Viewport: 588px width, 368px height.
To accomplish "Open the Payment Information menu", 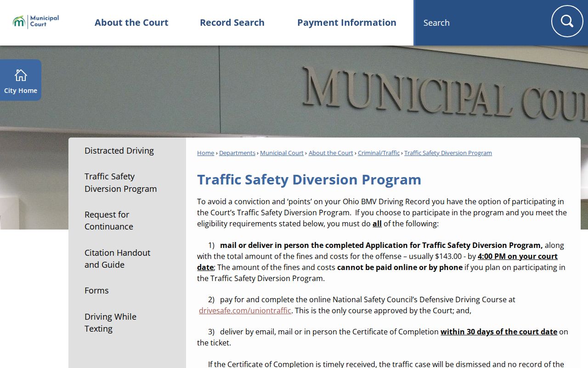I will coord(347,23).
